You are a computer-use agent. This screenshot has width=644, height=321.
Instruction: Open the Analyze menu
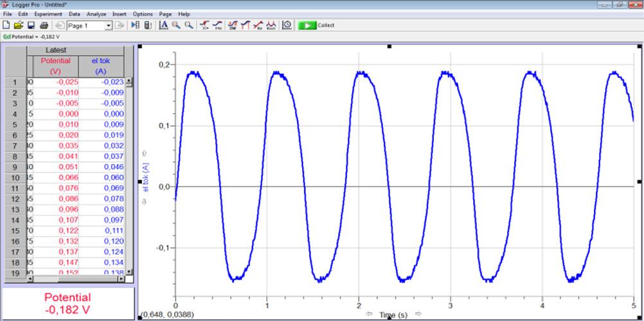coord(96,14)
